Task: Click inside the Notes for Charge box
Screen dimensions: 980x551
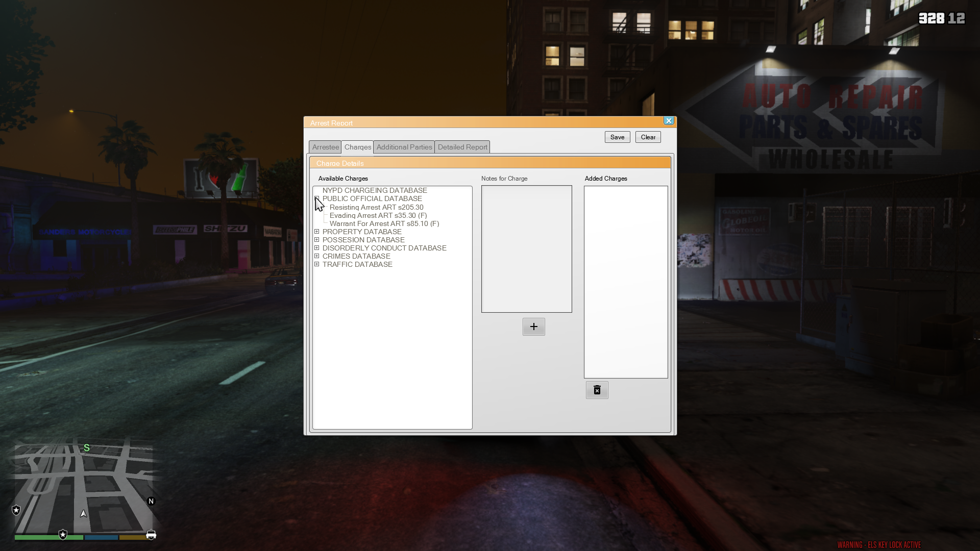Action: click(526, 249)
